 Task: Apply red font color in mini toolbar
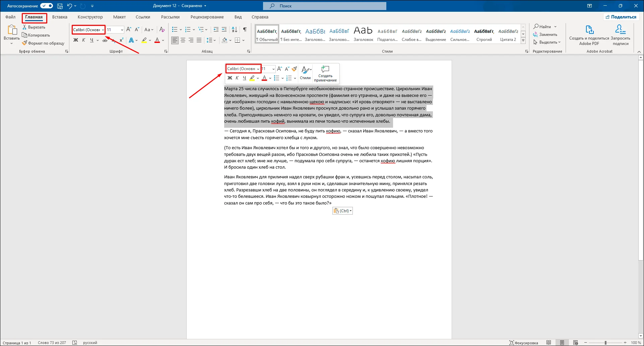pyautogui.click(x=264, y=78)
